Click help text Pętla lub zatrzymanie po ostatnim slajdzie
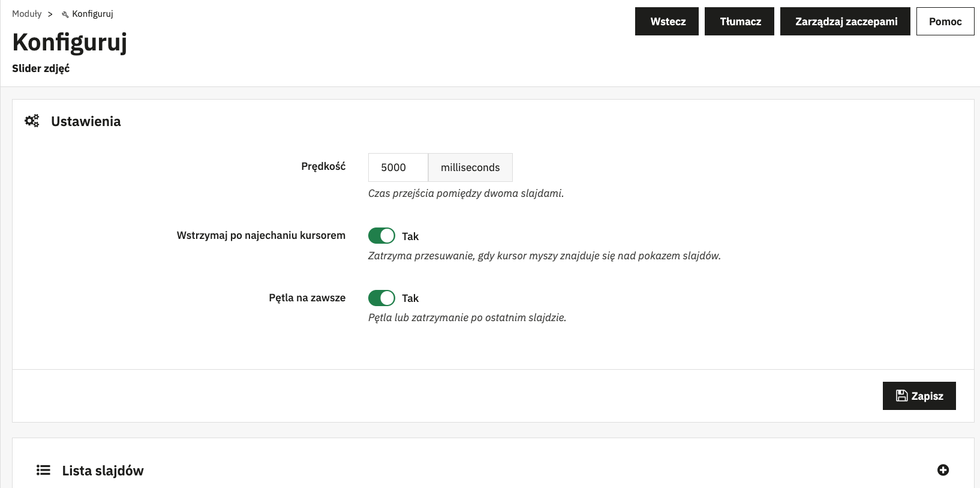This screenshot has width=980, height=488. pyautogui.click(x=467, y=318)
